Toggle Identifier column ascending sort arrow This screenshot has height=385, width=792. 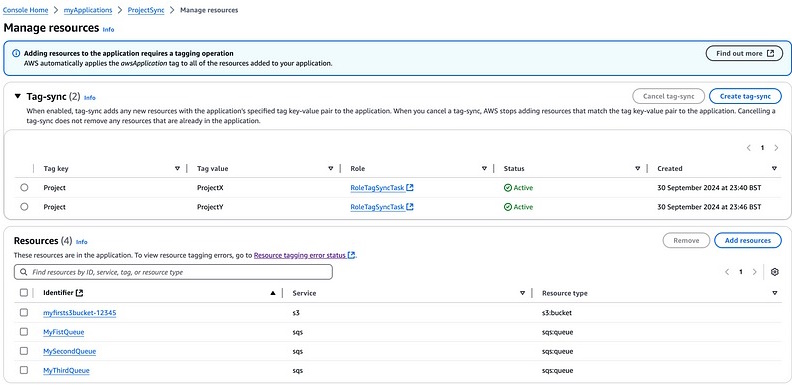(273, 293)
